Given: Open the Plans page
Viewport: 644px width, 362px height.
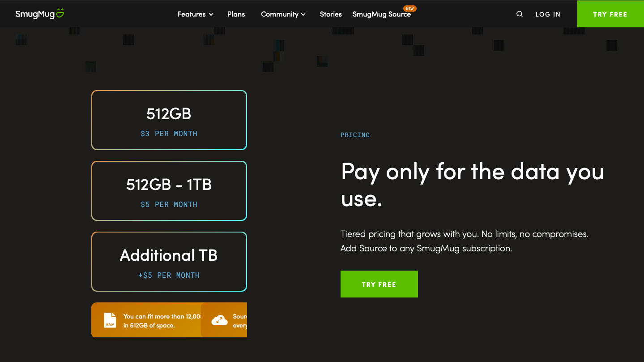Looking at the screenshot, I should click(x=236, y=14).
